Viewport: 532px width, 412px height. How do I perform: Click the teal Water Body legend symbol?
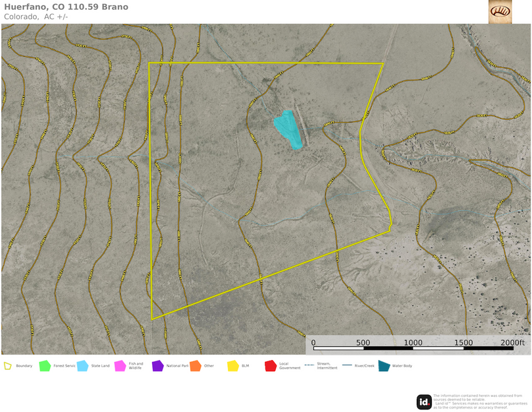point(384,365)
